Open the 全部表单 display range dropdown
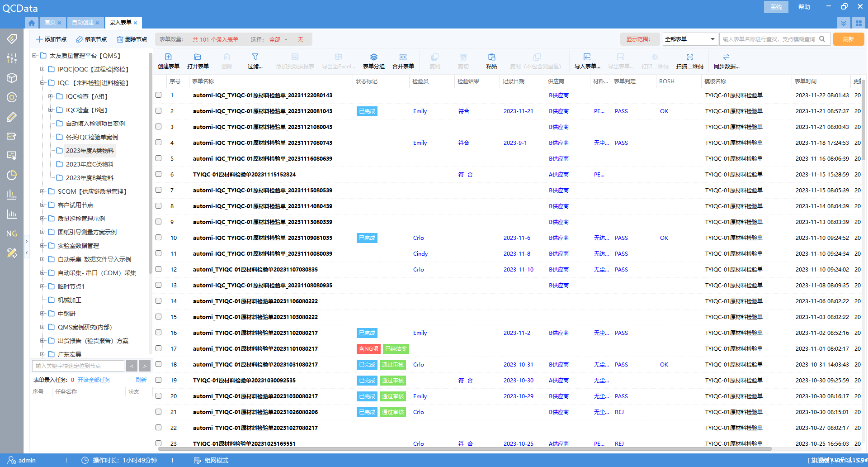 [690, 39]
